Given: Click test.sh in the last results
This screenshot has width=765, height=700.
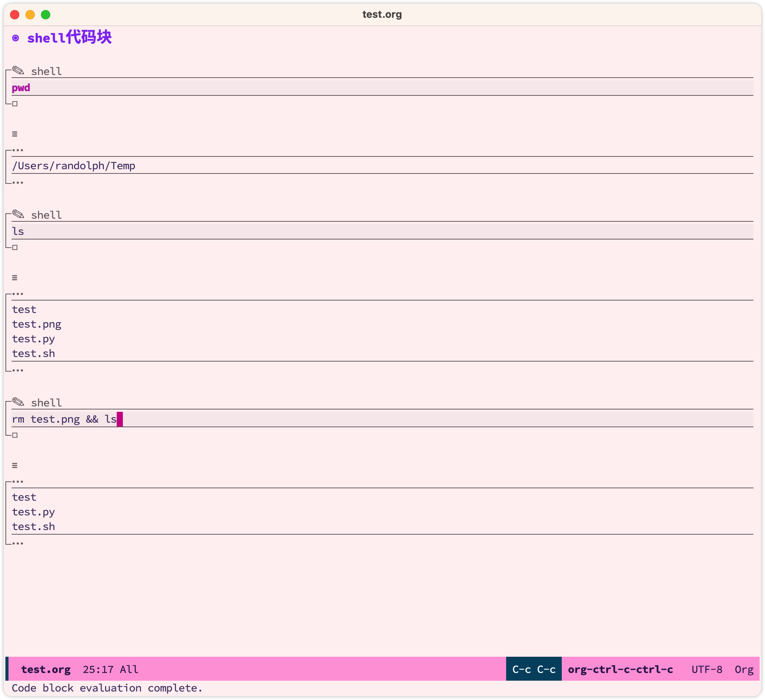Looking at the screenshot, I should [34, 527].
